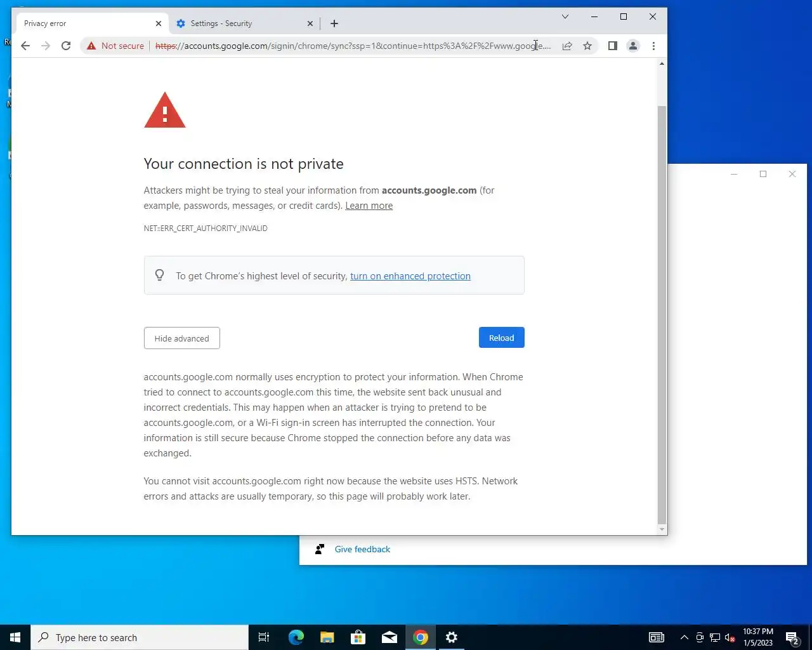Click the forward navigation arrow
Viewport: 812px width, 650px height.
[x=46, y=46]
